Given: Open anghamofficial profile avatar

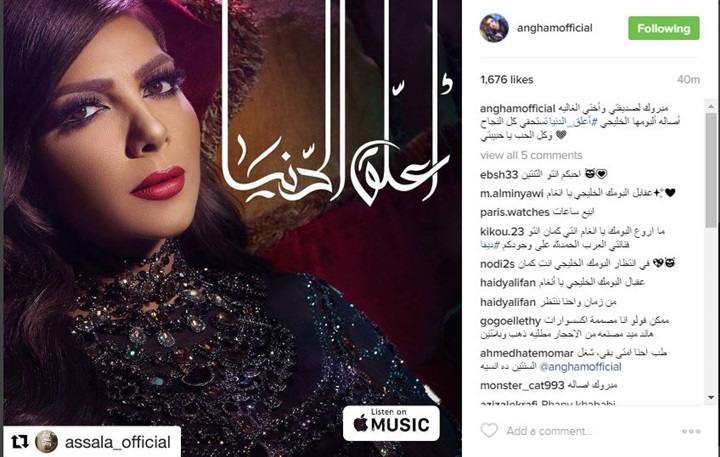Looking at the screenshot, I should (x=494, y=28).
